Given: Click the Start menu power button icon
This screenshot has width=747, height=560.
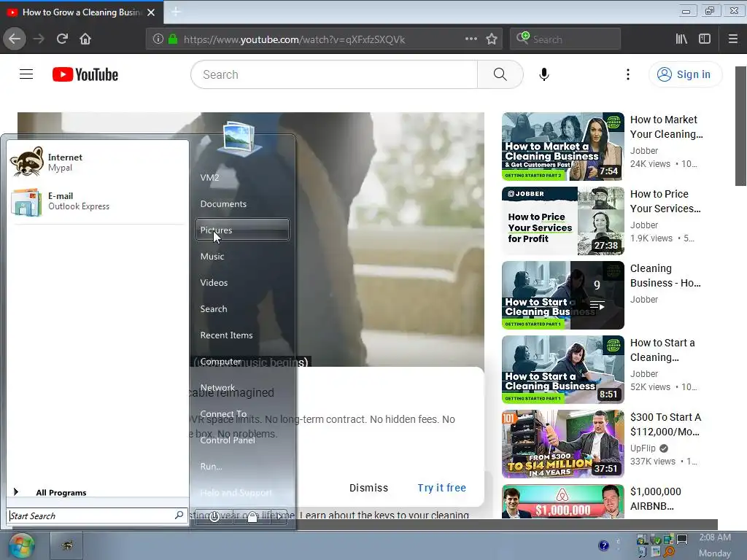Looking at the screenshot, I should point(214,517).
